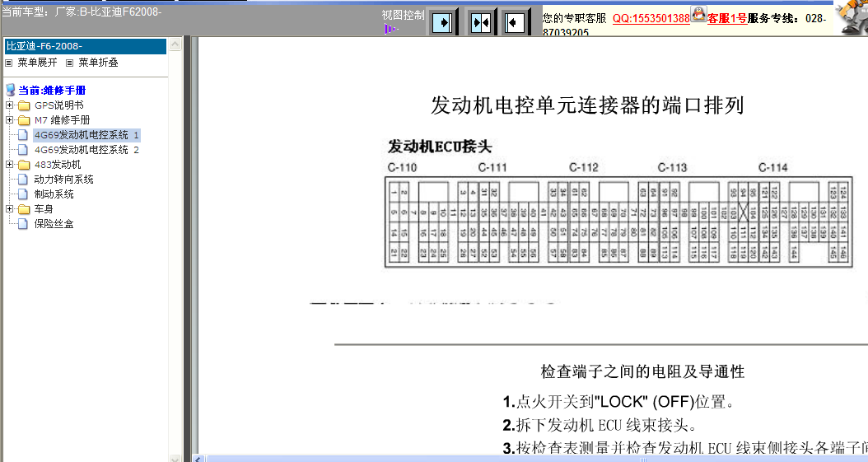Click the 当前:维修手册 book icon
This screenshot has height=462, width=868.
point(11,90)
